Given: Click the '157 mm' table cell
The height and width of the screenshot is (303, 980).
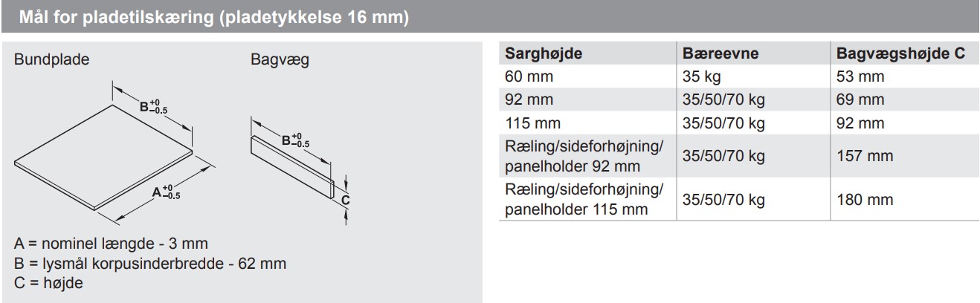Looking at the screenshot, I should point(864,156).
